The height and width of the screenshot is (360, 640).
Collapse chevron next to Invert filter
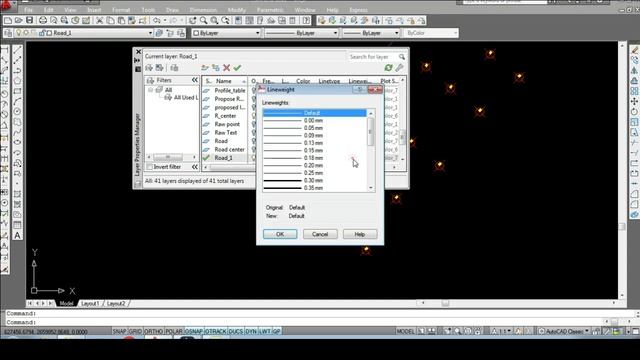click(x=195, y=167)
